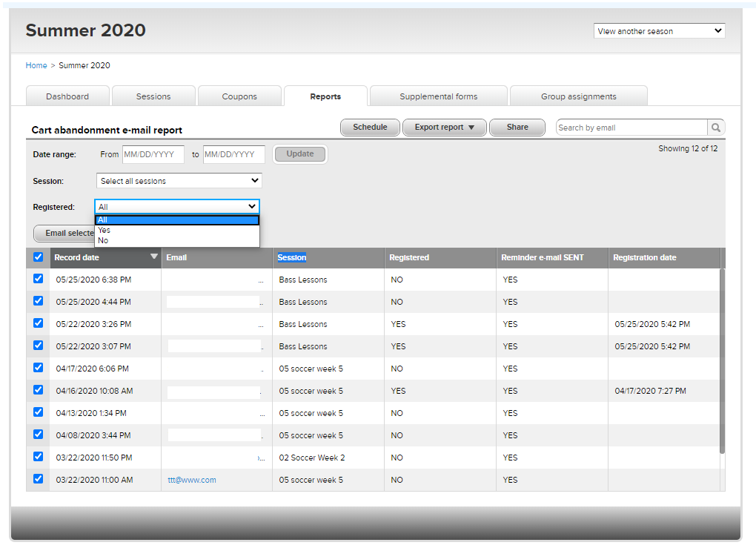Click the Home breadcrumb link
The image size is (756, 548).
pyautogui.click(x=36, y=65)
